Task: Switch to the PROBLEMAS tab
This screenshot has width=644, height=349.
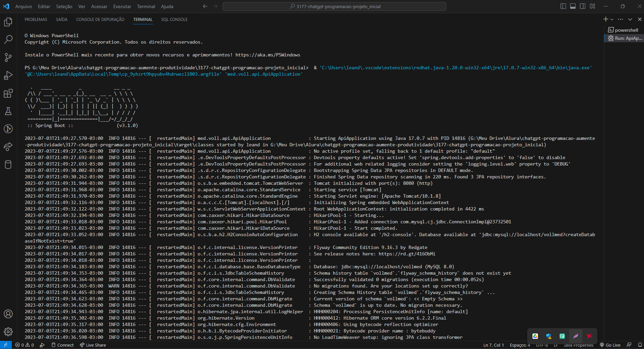Action: (36, 20)
